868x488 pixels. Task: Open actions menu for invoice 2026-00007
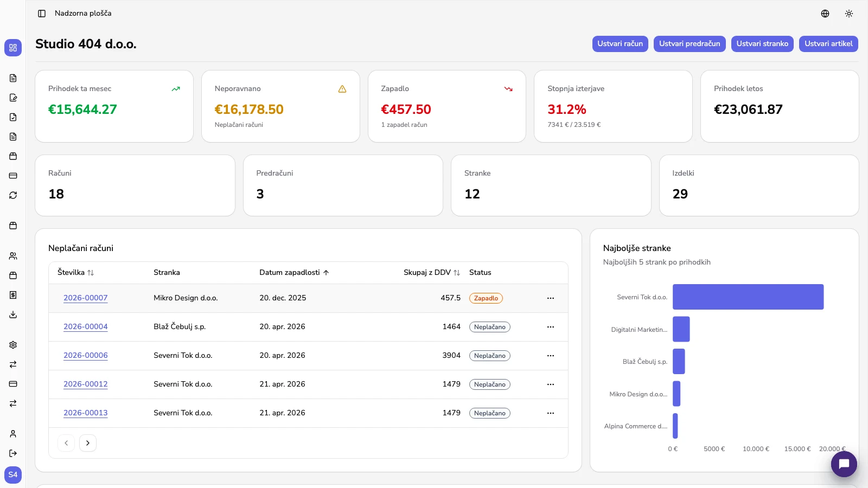tap(551, 298)
